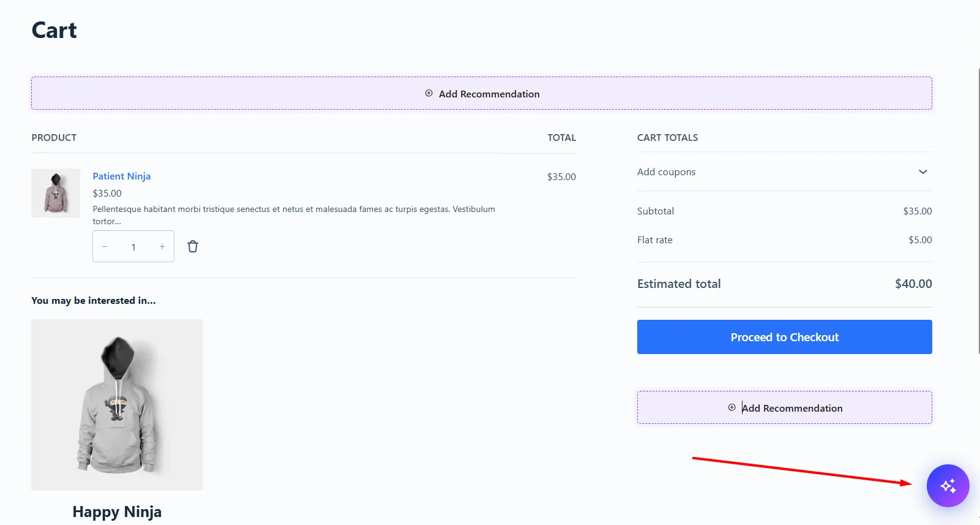Open the Happy Ninja product title
This screenshot has width=980, height=525.
117,512
